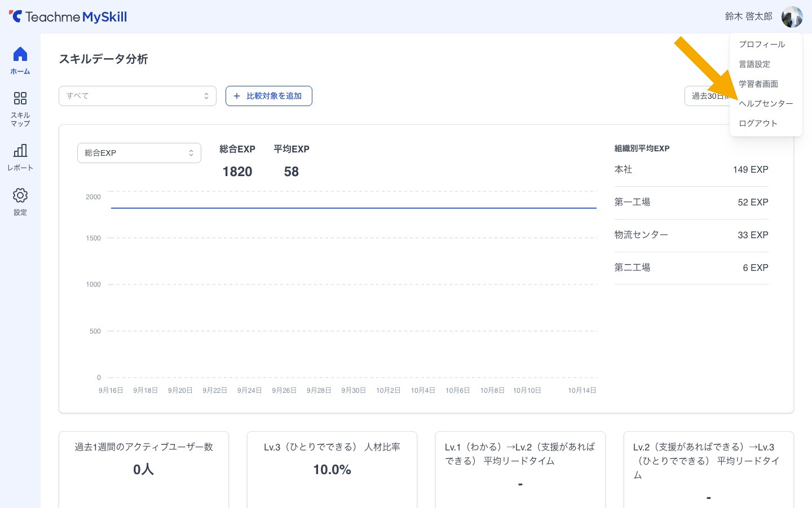The height and width of the screenshot is (508, 812).
Task: Click the 過去1週間のアクティブユーザー数 card
Action: [144, 470]
